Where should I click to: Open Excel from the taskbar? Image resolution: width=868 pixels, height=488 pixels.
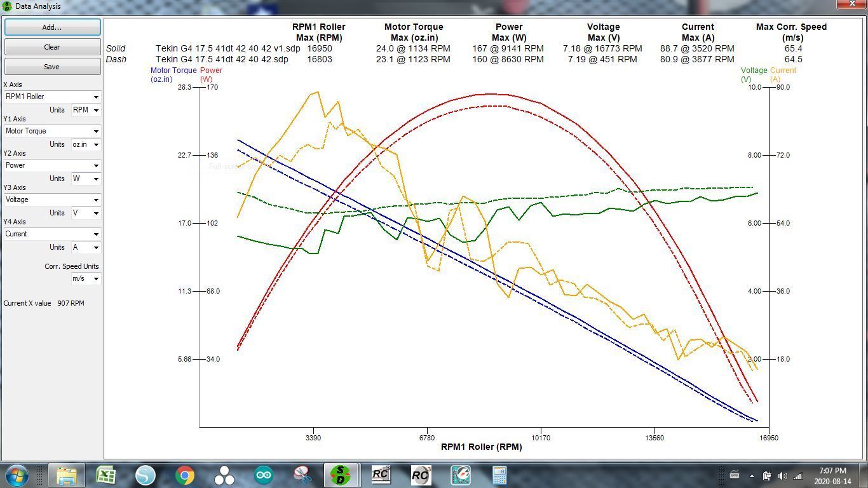point(105,475)
